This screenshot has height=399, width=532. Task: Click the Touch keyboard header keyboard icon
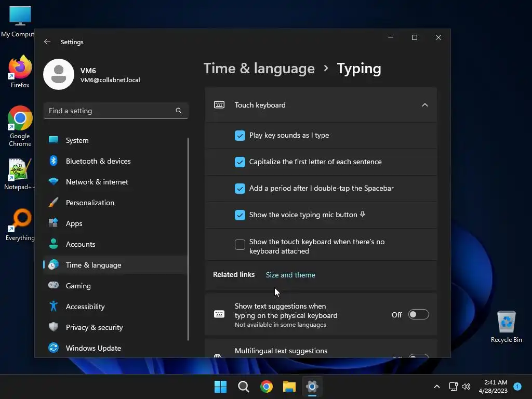click(x=219, y=105)
